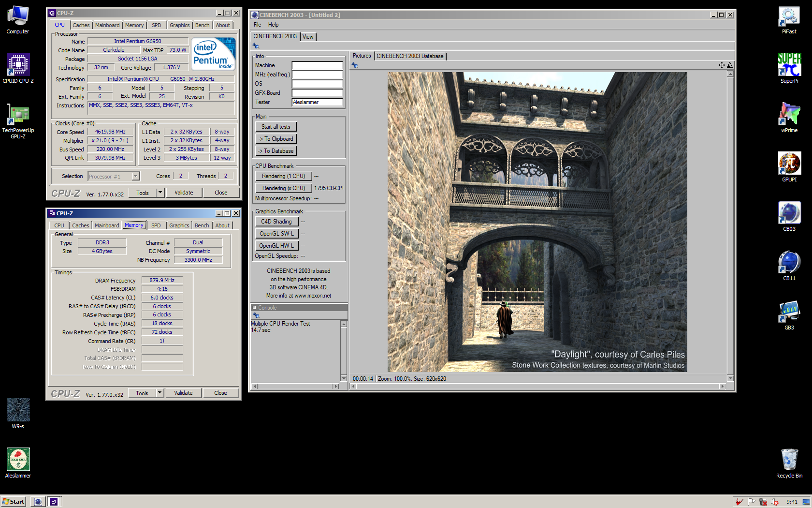Click Close in lower CPU-Z window
This screenshot has height=508, width=812.
(220, 393)
